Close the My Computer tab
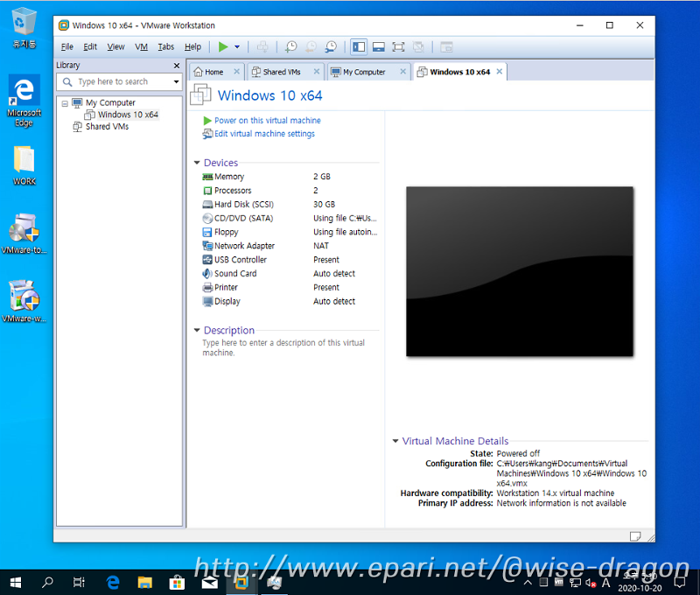The width and height of the screenshot is (700, 595). pos(402,72)
